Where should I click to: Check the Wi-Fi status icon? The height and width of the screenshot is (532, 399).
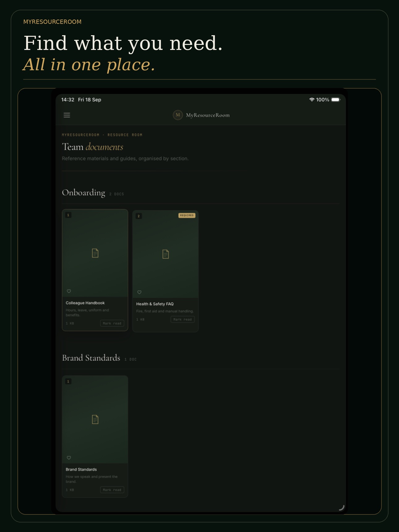(x=312, y=100)
